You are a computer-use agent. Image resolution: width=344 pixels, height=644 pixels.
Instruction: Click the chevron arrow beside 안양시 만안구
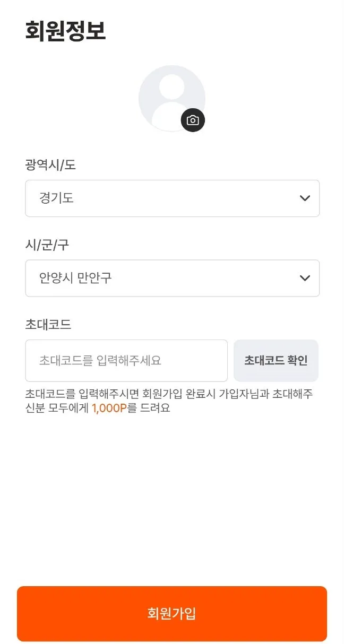[x=305, y=278]
